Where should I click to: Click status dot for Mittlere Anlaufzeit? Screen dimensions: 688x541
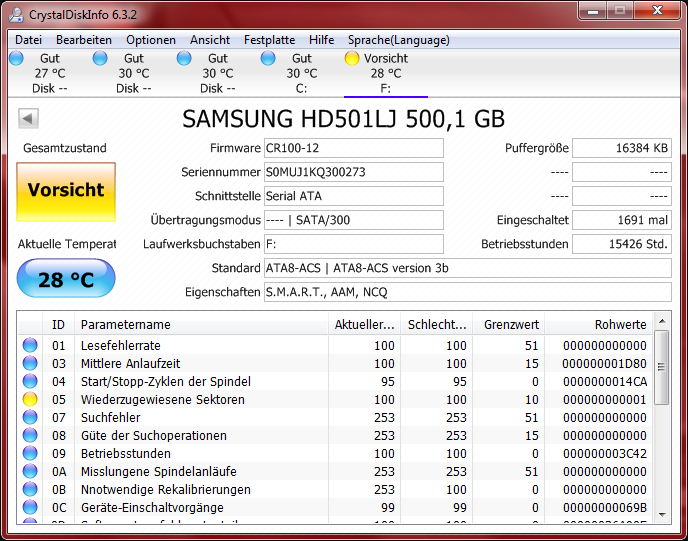click(x=30, y=363)
